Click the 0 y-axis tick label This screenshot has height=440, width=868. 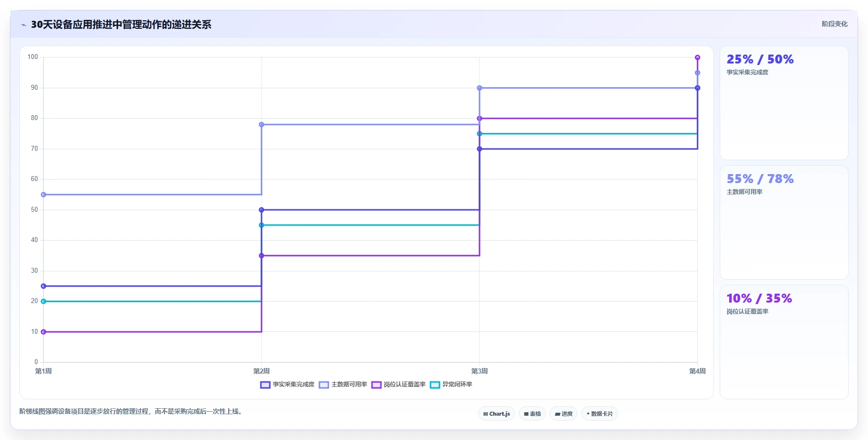[36, 362]
